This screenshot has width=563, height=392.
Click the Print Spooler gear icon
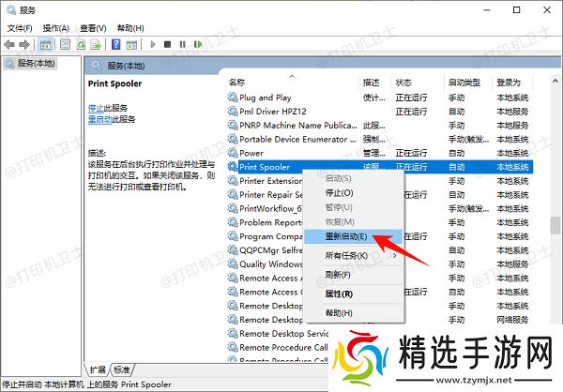[x=233, y=167]
